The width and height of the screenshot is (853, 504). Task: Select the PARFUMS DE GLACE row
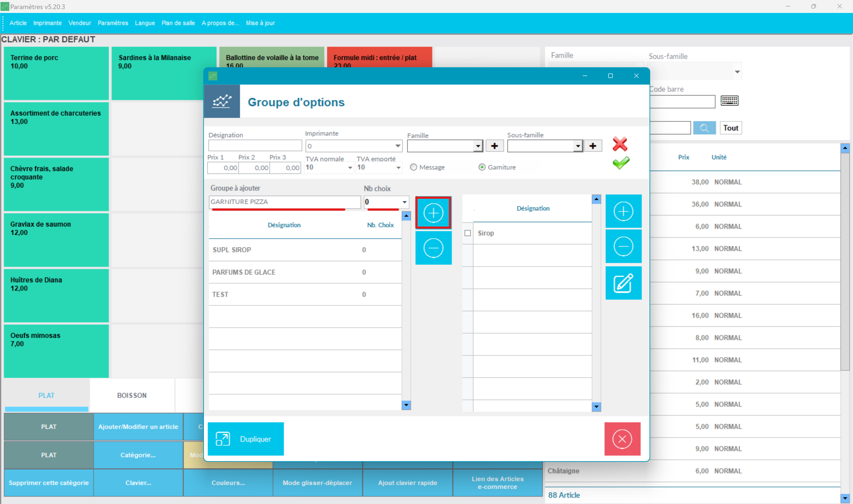pyautogui.click(x=305, y=272)
